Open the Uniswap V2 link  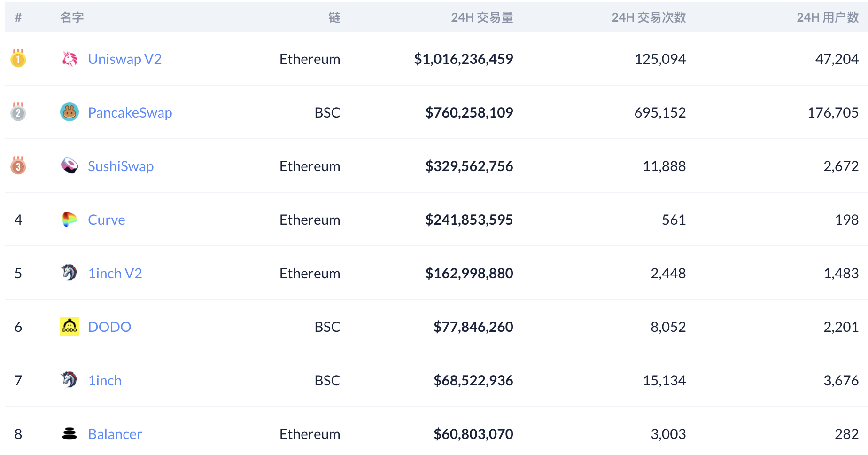click(124, 59)
